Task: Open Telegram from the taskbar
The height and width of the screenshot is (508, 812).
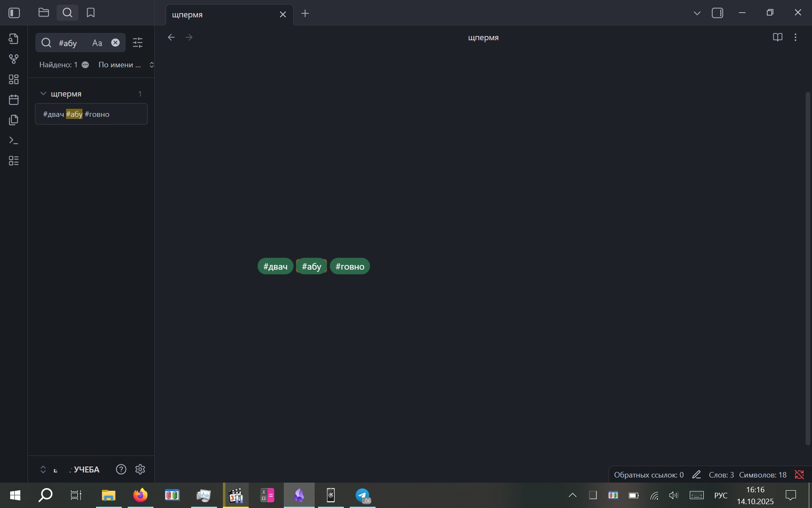Action: 362,495
